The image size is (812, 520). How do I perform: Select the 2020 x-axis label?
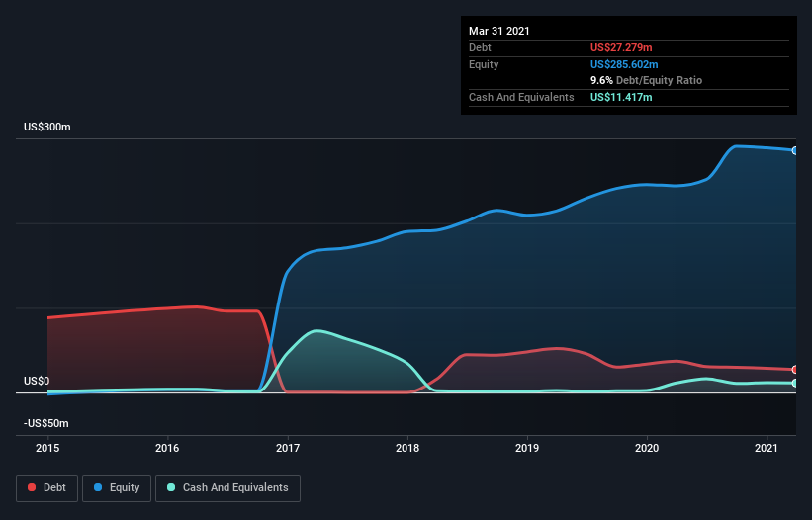pyautogui.click(x=647, y=448)
